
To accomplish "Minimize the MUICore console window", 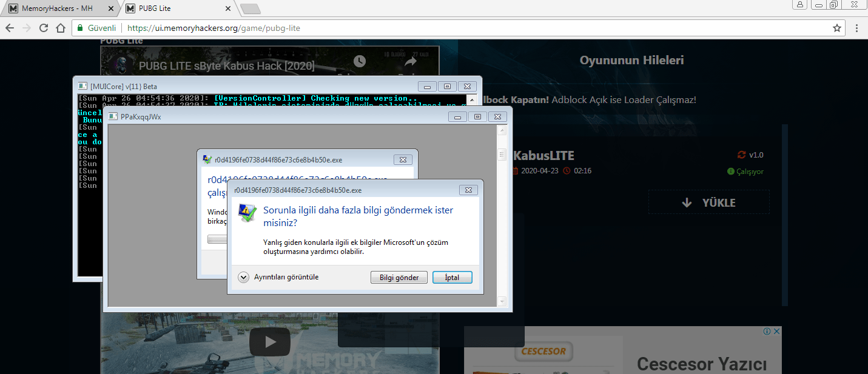I will 427,86.
